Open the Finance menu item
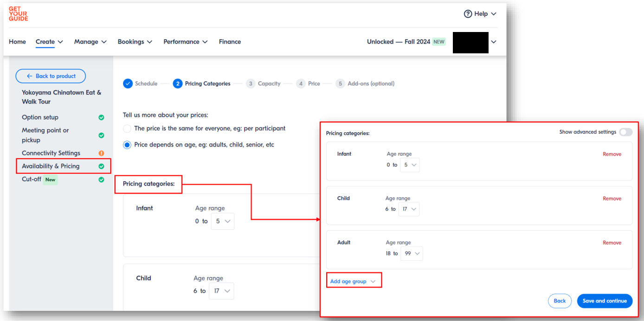Viewport: 644px width, 321px height. click(230, 42)
